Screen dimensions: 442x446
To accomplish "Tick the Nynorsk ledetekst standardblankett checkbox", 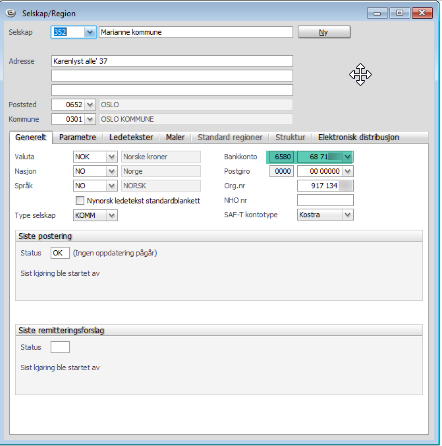I will pyautogui.click(x=80, y=200).
